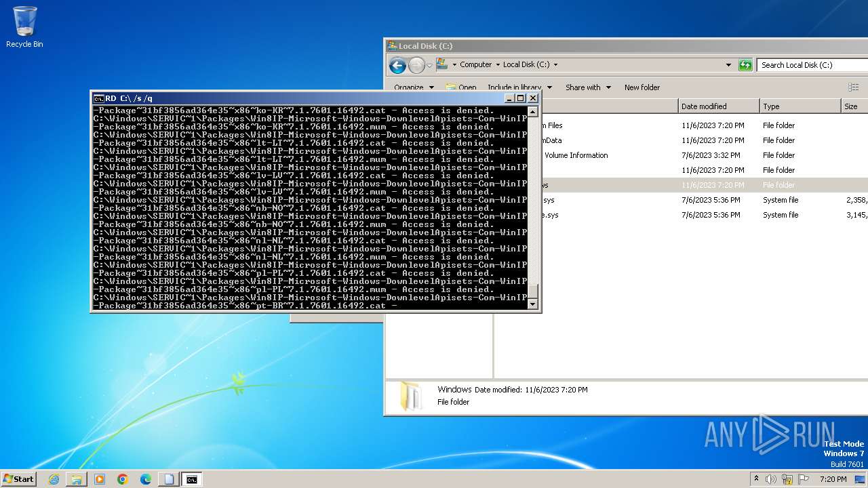Click New folder in Explorer toolbar
This screenshot has height=488, width=868.
click(x=642, y=87)
